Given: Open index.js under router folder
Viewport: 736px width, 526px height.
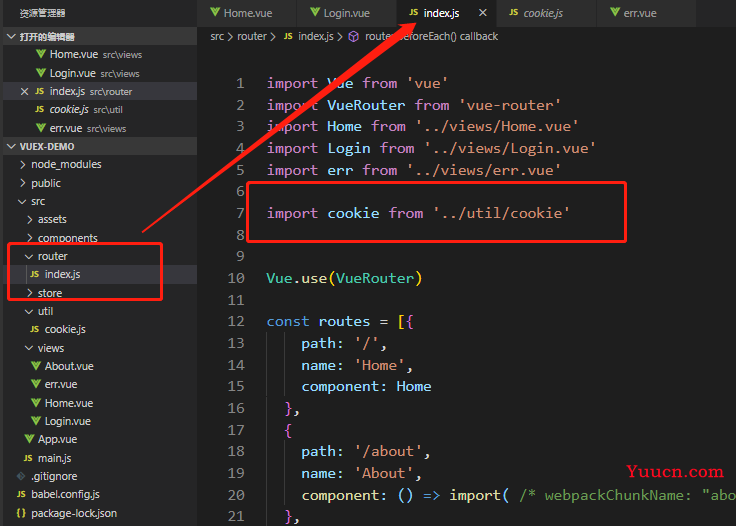Looking at the screenshot, I should coord(100,274).
